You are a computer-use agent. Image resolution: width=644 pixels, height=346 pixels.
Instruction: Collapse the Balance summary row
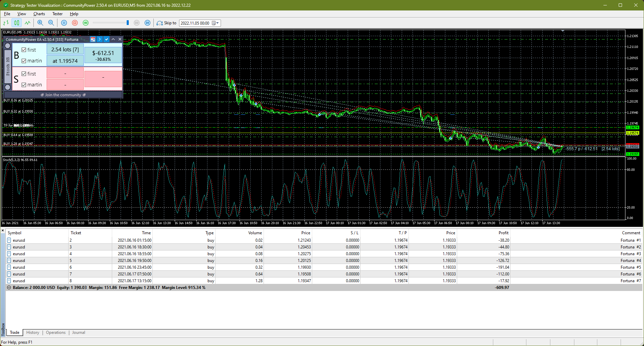click(x=9, y=288)
